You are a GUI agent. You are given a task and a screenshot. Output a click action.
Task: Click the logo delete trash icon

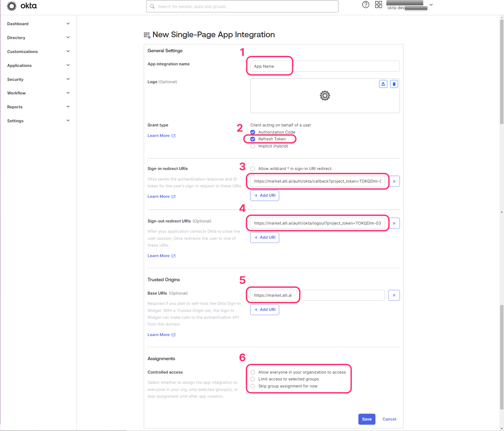pyautogui.click(x=394, y=84)
